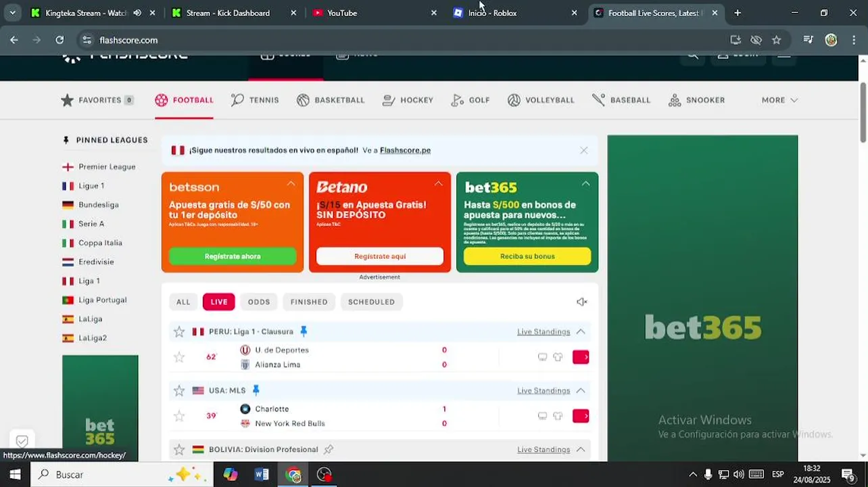Dismiss the Spanish results notice
The height and width of the screenshot is (487, 868).
click(x=584, y=150)
